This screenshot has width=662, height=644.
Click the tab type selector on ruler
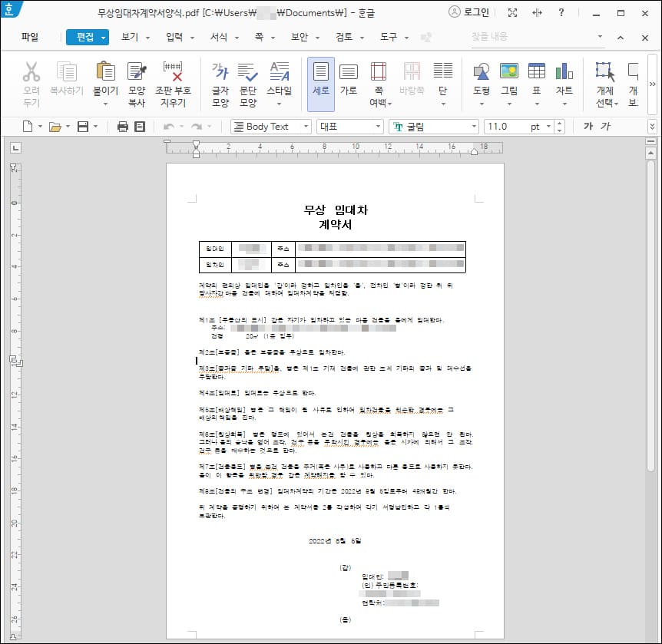click(15, 147)
